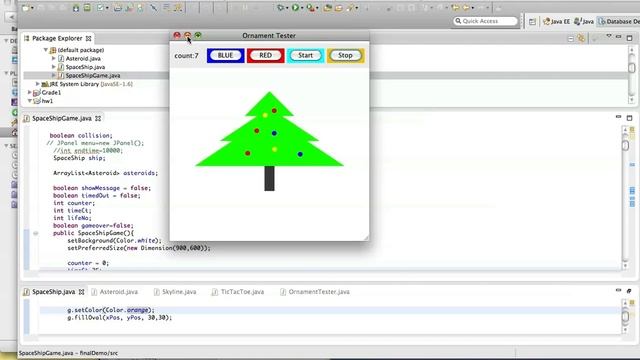Click the BLUE button in Ornament Tester
The width and height of the screenshot is (640, 360).
coord(225,56)
